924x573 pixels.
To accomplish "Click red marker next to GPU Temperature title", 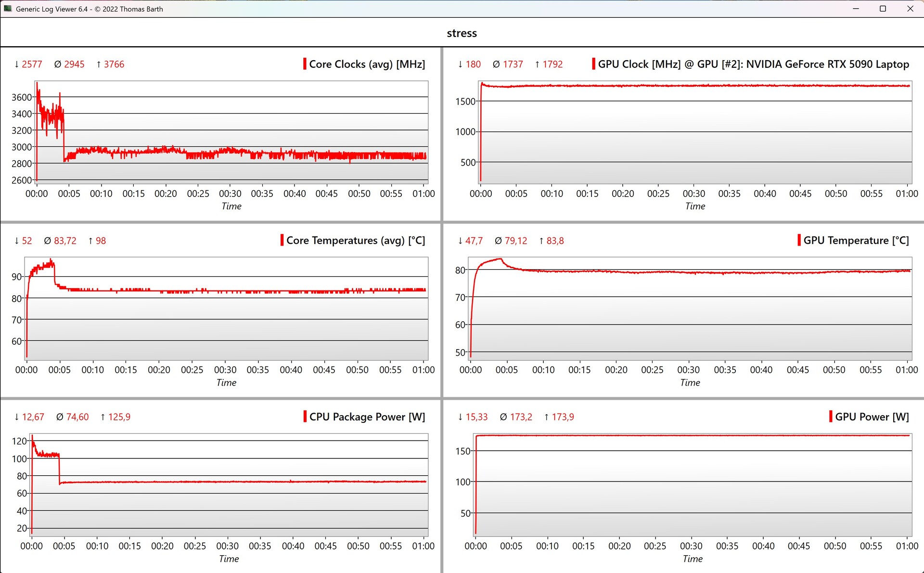I will point(799,240).
